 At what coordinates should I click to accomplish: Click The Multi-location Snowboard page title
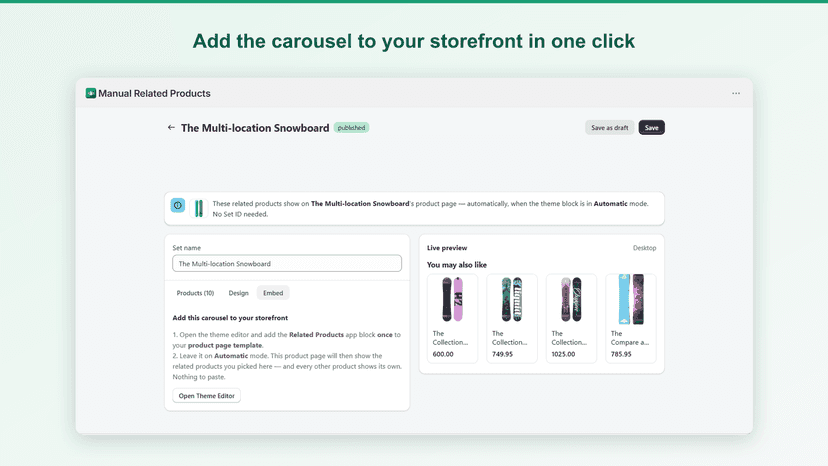point(255,128)
